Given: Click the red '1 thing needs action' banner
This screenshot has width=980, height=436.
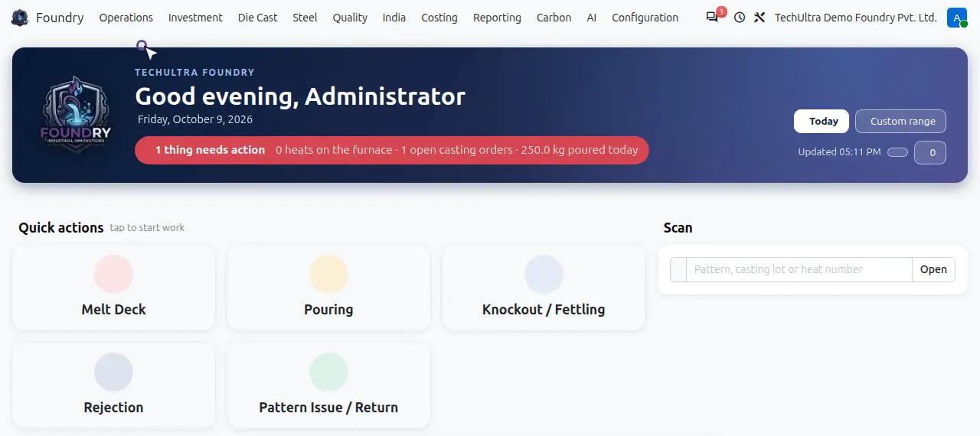Looking at the screenshot, I should point(391,150).
